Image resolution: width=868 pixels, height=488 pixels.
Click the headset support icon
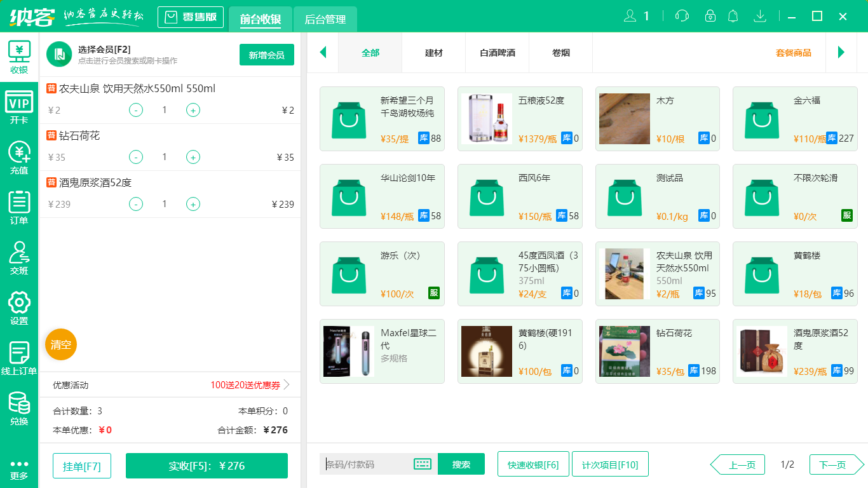coord(681,15)
